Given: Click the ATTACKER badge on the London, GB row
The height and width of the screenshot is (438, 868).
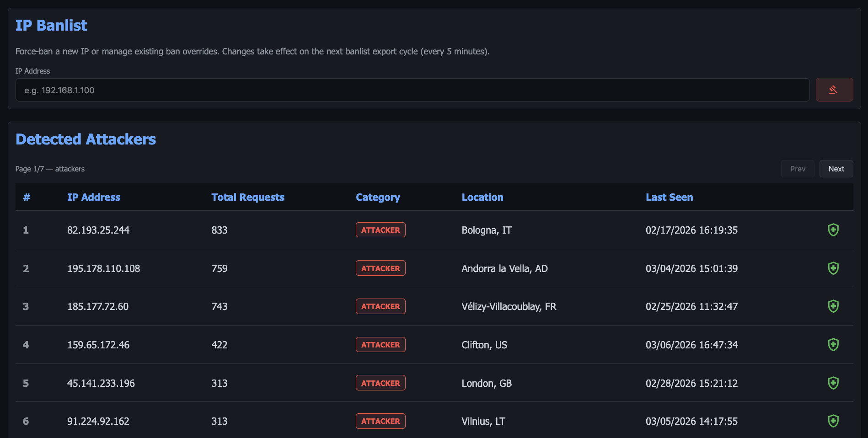Looking at the screenshot, I should pos(380,383).
